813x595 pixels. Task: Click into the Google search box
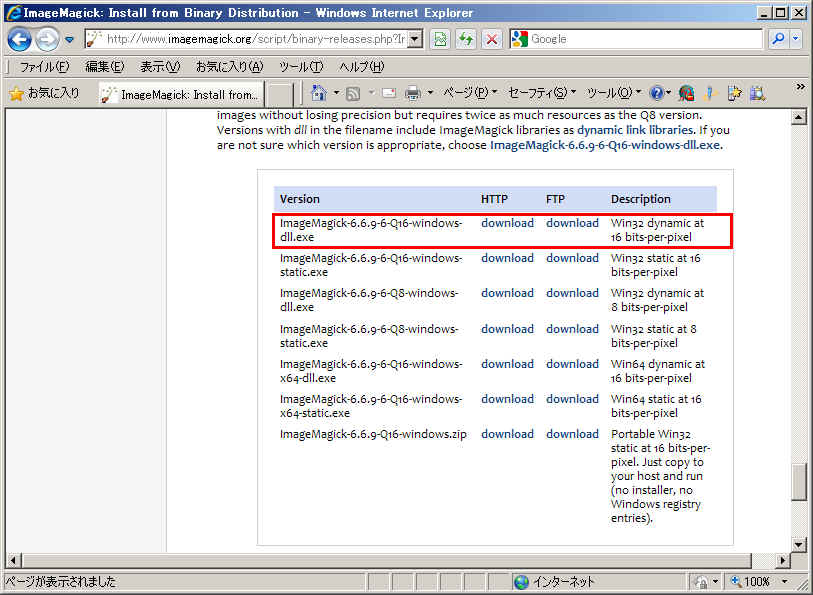coord(645,39)
